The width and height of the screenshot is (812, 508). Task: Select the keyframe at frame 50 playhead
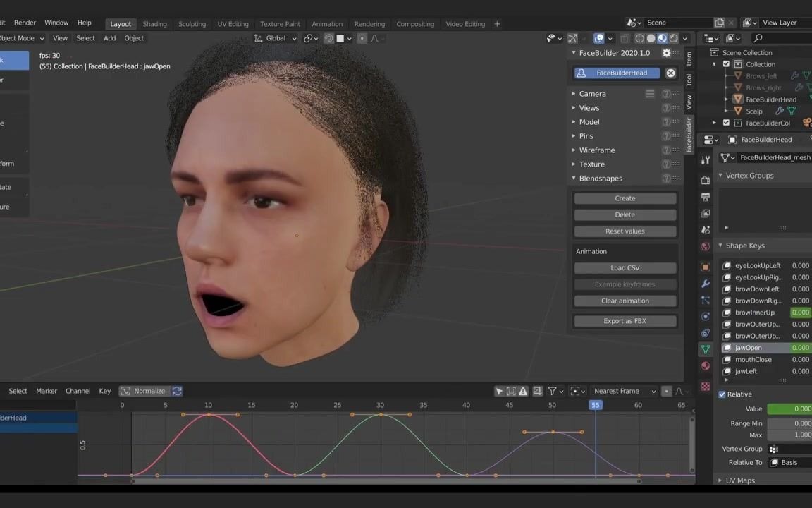(553, 431)
